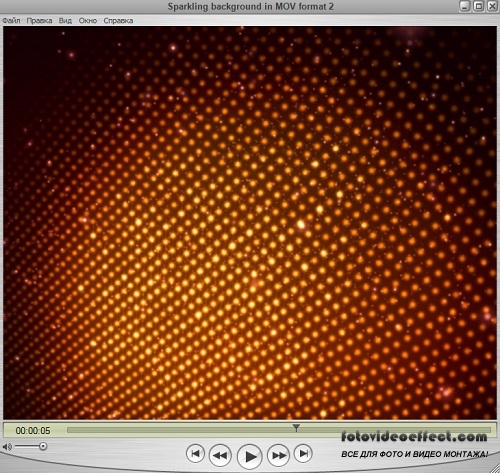Click the 00:00:05 time display
The image size is (500, 473).
tap(33, 431)
